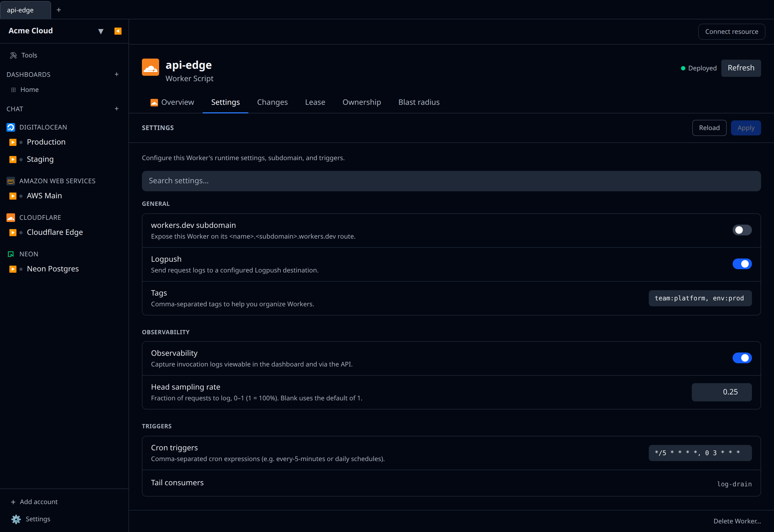The height and width of the screenshot is (532, 774).
Task: Switch to the Overview tab
Action: pos(172,102)
